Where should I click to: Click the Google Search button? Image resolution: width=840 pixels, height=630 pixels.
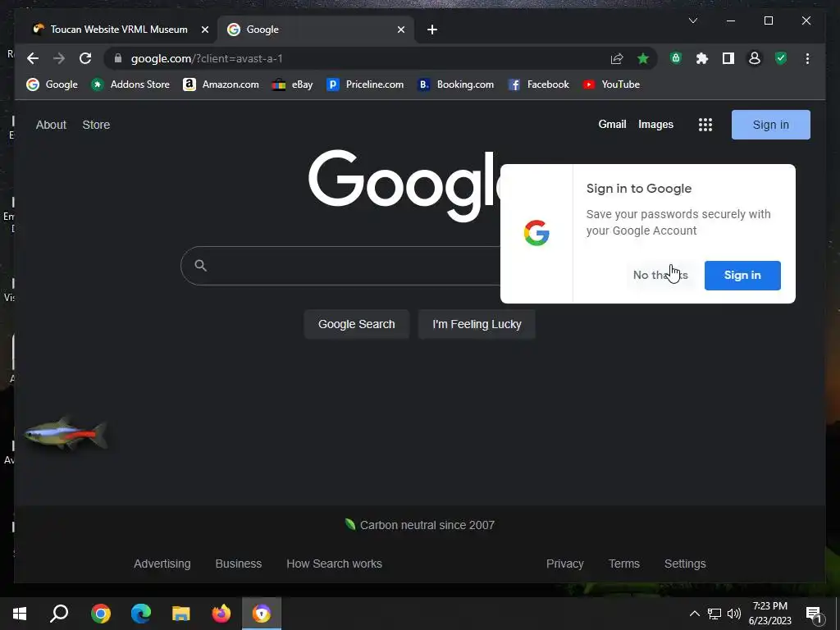point(356,324)
